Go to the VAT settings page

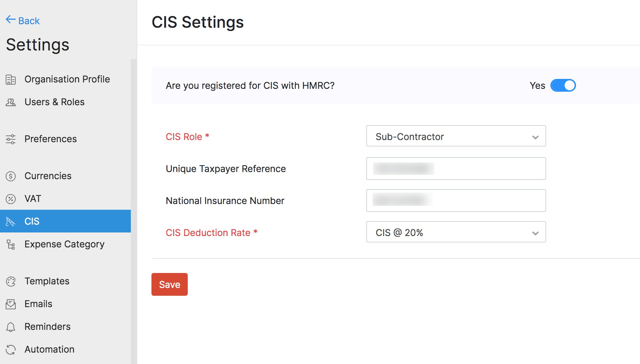point(33,199)
